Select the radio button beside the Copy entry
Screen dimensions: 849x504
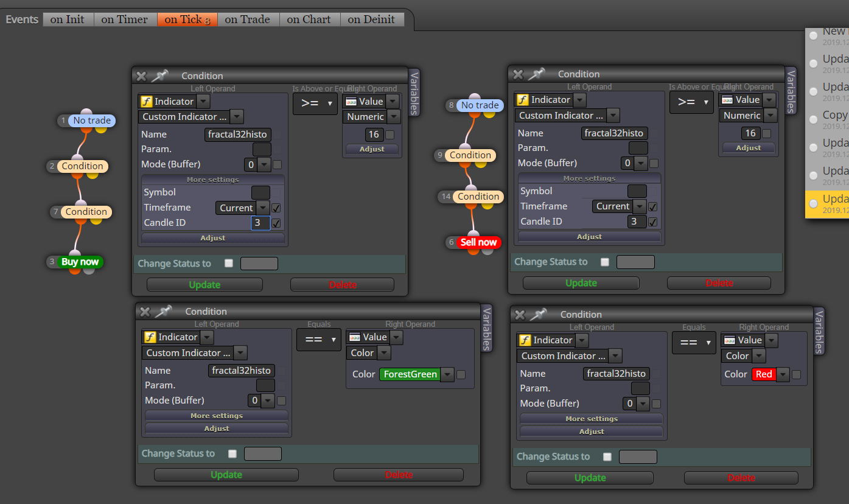(814, 120)
